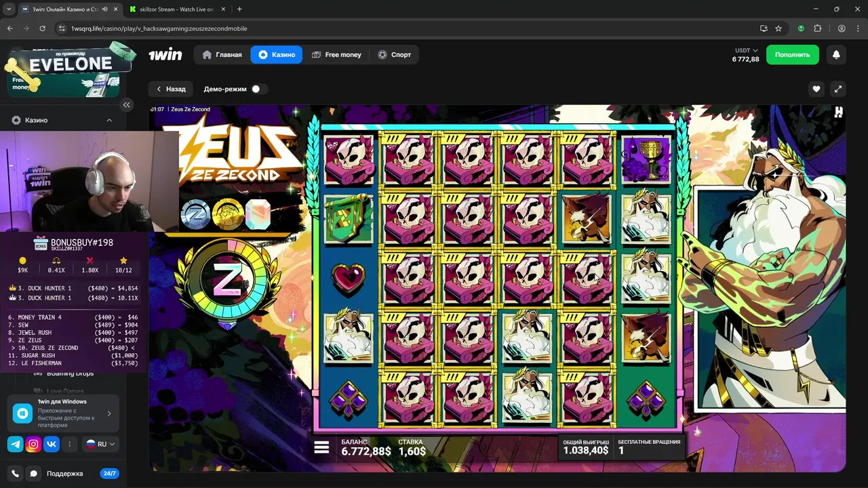This screenshot has width=868, height=488.
Task: Click the 6 772,88 header balance
Action: tap(746, 60)
